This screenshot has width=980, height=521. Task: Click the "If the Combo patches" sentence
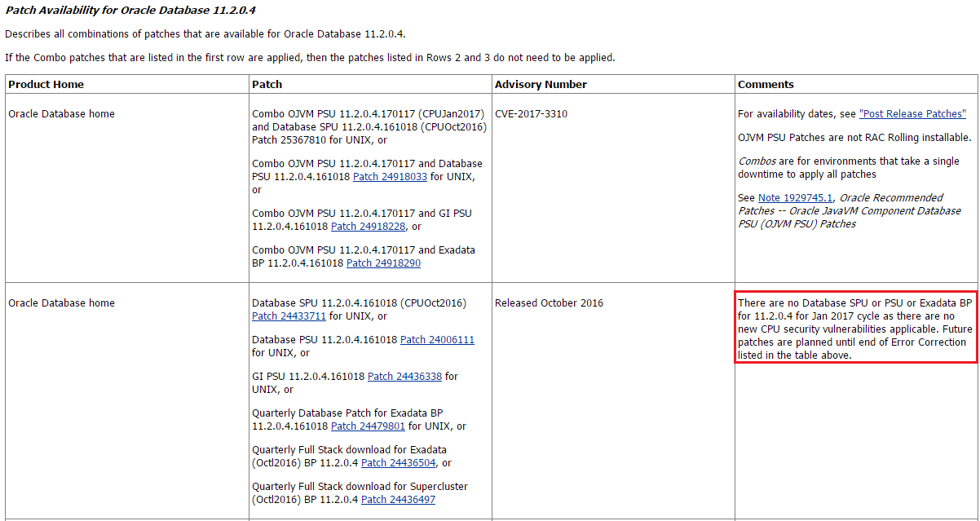tap(310, 58)
